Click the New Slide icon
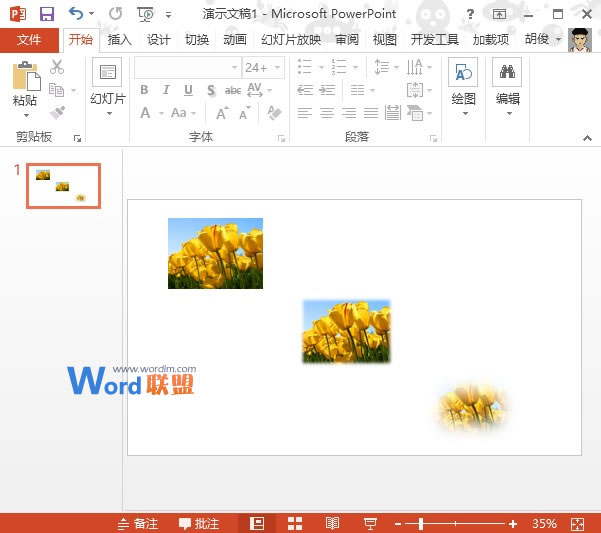 [x=107, y=72]
